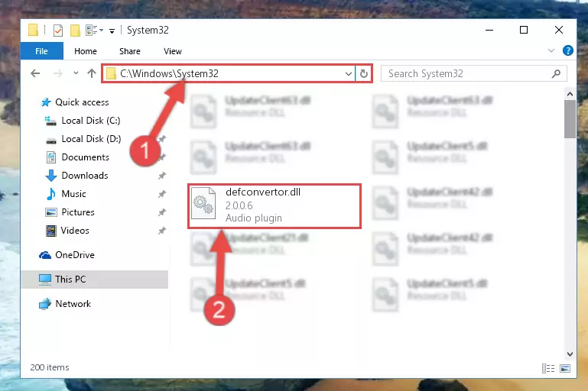Click the Documents page icon
The image size is (588, 391).
tap(51, 157)
